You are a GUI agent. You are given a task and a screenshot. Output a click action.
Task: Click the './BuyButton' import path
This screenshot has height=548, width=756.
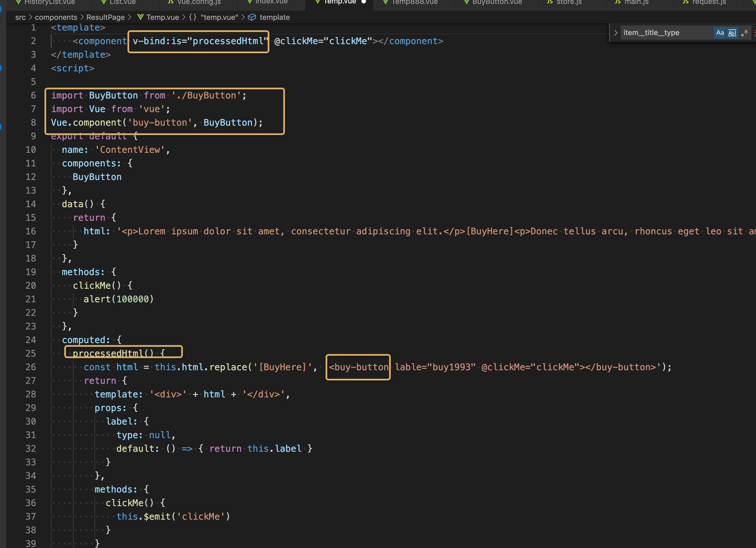pos(206,95)
